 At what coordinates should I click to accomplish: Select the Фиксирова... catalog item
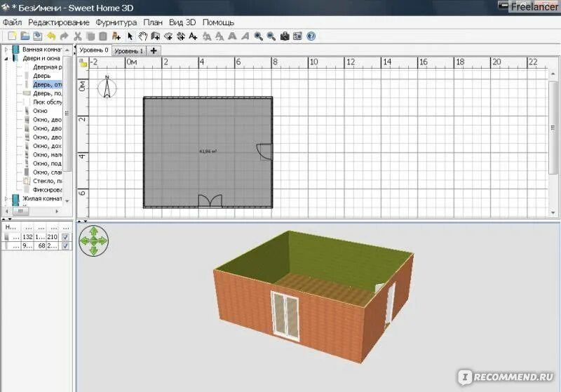click(47, 189)
